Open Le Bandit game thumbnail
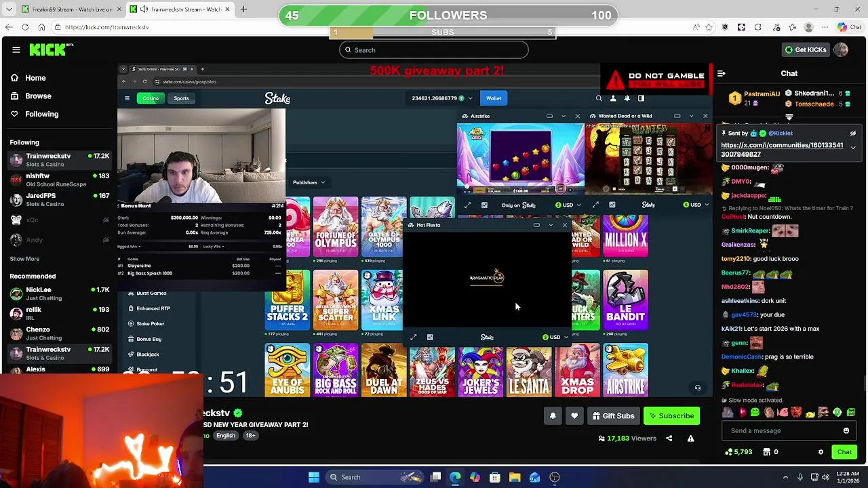868x488 pixels. (625, 300)
